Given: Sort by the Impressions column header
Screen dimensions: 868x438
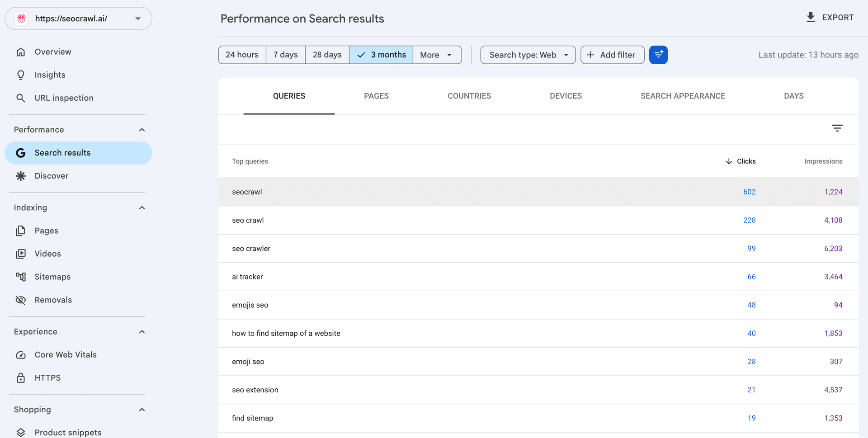Looking at the screenshot, I should [823, 161].
